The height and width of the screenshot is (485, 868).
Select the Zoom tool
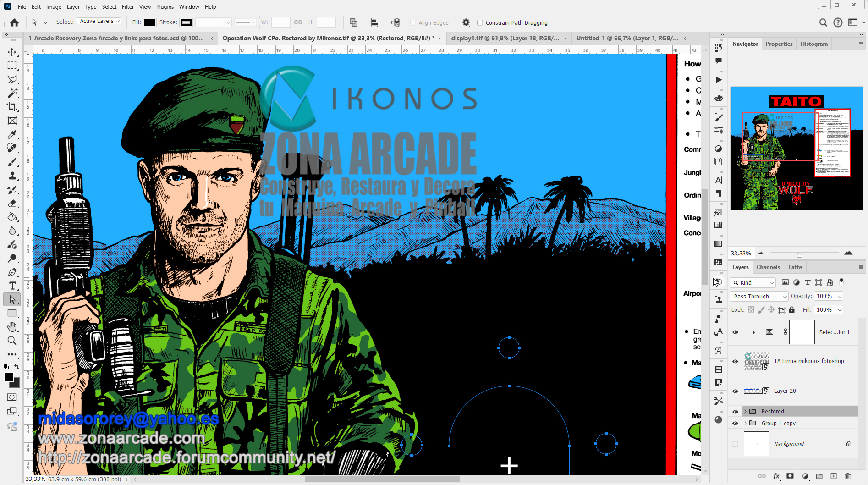pyautogui.click(x=12, y=341)
